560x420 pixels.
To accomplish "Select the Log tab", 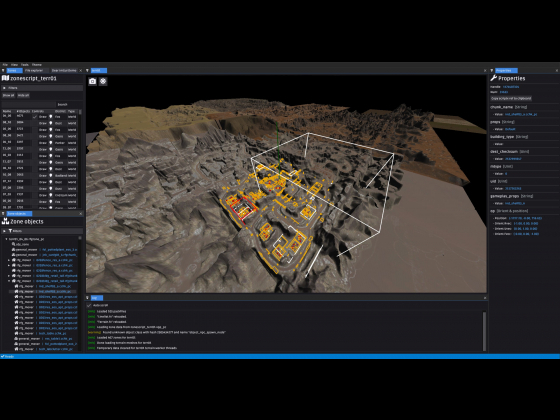I will 97,298.
